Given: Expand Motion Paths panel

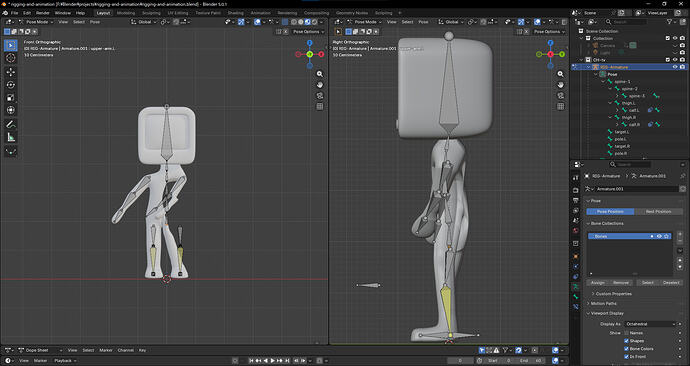Looking at the screenshot, I should (x=604, y=304).
